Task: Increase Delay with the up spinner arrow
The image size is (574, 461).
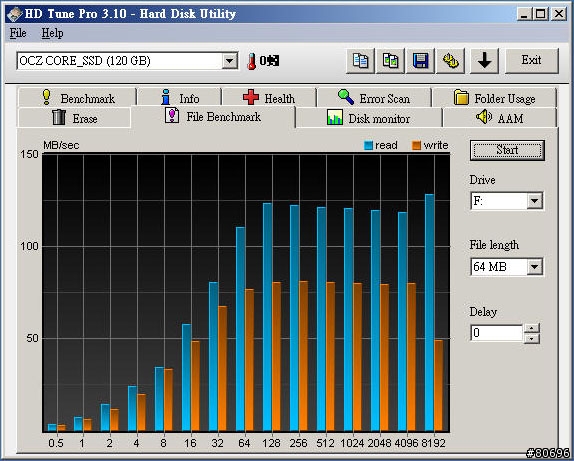Action: 532,328
